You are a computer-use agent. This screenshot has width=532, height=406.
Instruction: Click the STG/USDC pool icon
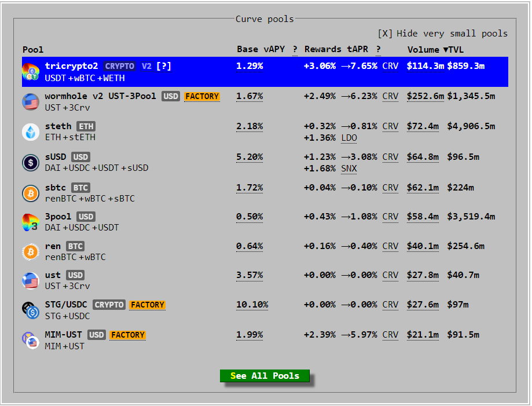point(31,310)
